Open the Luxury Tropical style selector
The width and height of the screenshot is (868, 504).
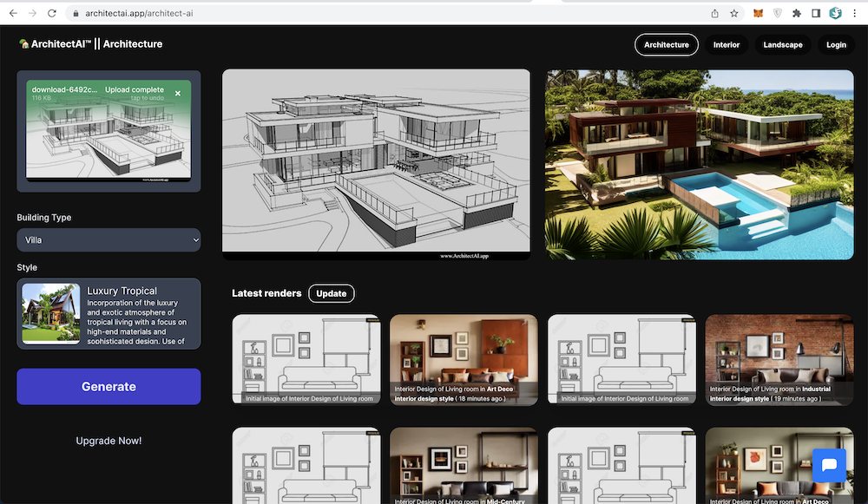pos(108,314)
